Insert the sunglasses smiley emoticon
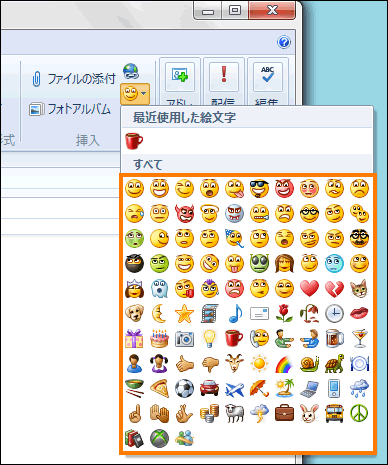Image resolution: width=388 pixels, height=465 pixels. (259, 188)
